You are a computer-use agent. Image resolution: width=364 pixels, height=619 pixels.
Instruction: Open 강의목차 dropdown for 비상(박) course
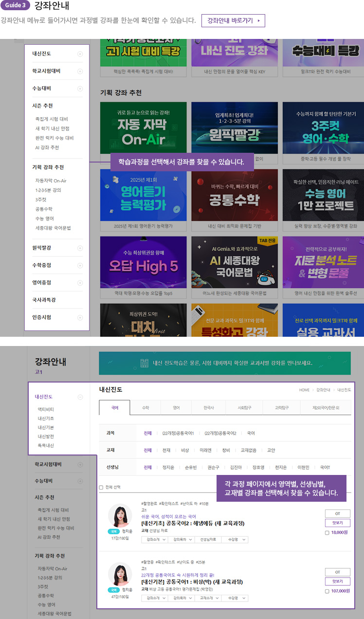click(181, 598)
